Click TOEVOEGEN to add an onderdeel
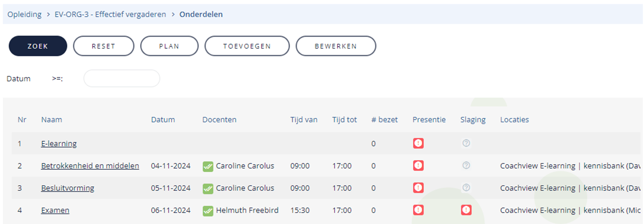The height and width of the screenshot is (224, 644). (x=247, y=46)
